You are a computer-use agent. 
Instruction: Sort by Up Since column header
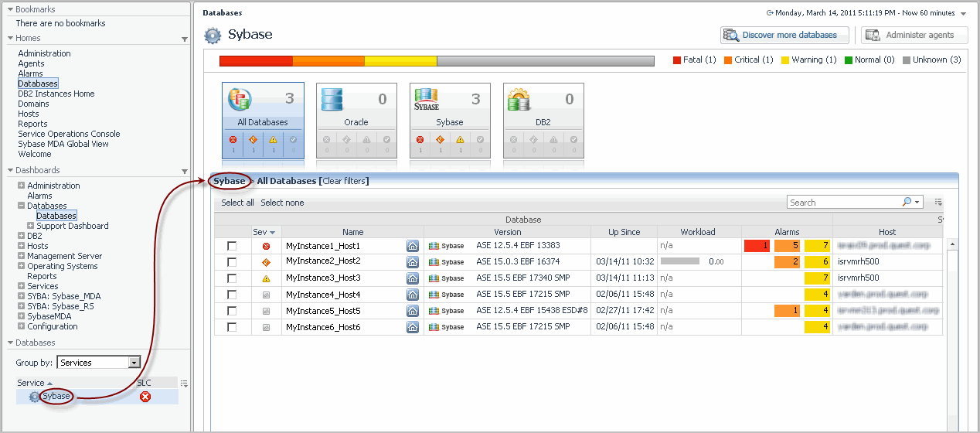624,232
